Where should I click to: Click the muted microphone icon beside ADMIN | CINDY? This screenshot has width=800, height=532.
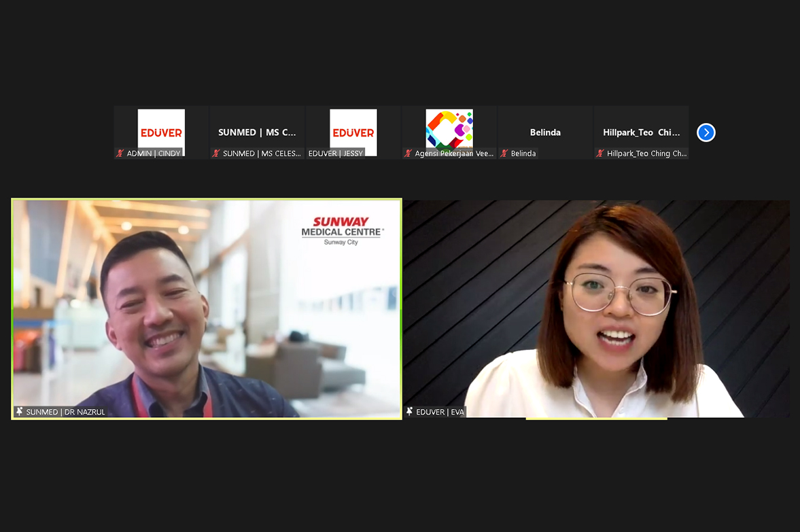coord(120,153)
